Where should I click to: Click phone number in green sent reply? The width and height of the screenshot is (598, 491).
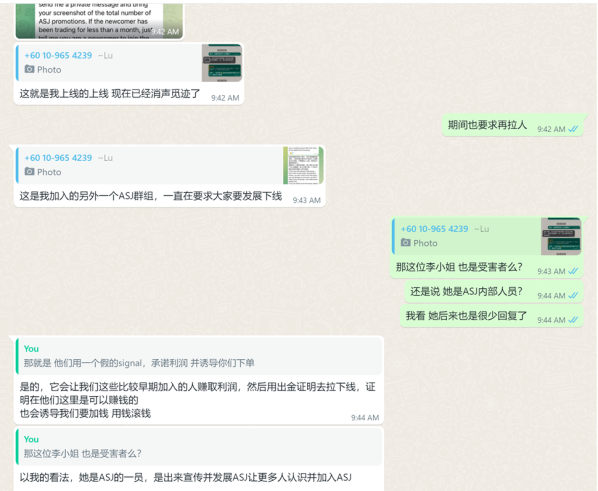tap(434, 229)
